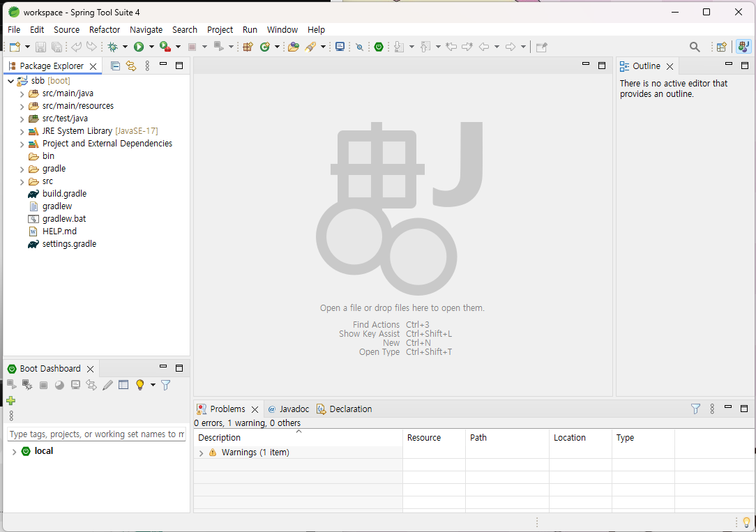Expand src/main/java folder

click(22, 94)
